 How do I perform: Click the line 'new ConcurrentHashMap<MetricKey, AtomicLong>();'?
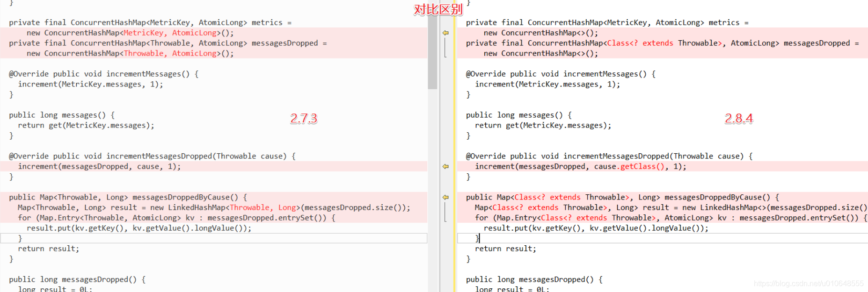tap(130, 33)
